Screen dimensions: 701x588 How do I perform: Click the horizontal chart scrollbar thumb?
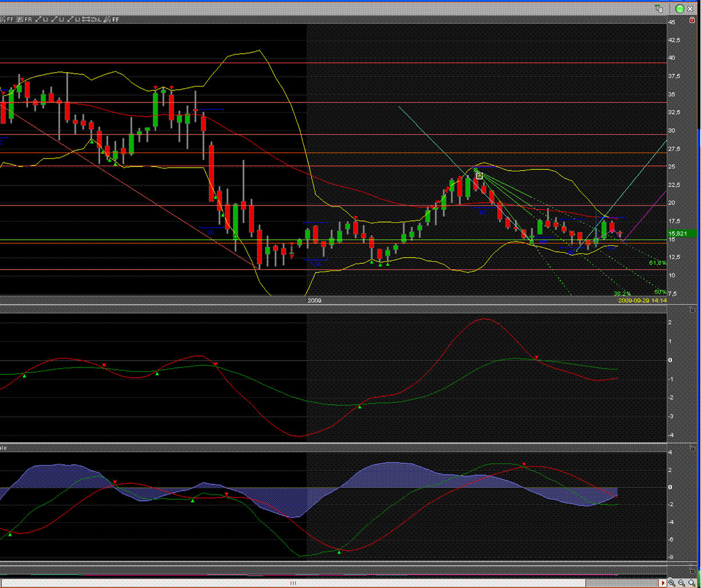(292, 583)
